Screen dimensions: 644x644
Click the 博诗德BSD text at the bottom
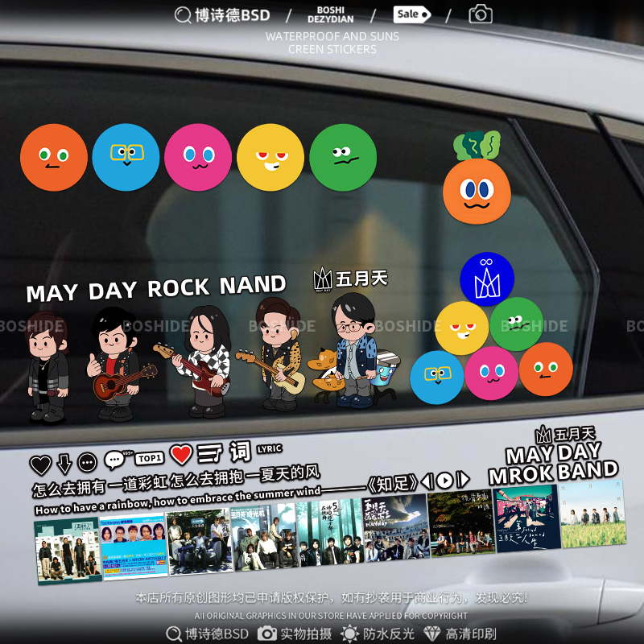(217, 634)
